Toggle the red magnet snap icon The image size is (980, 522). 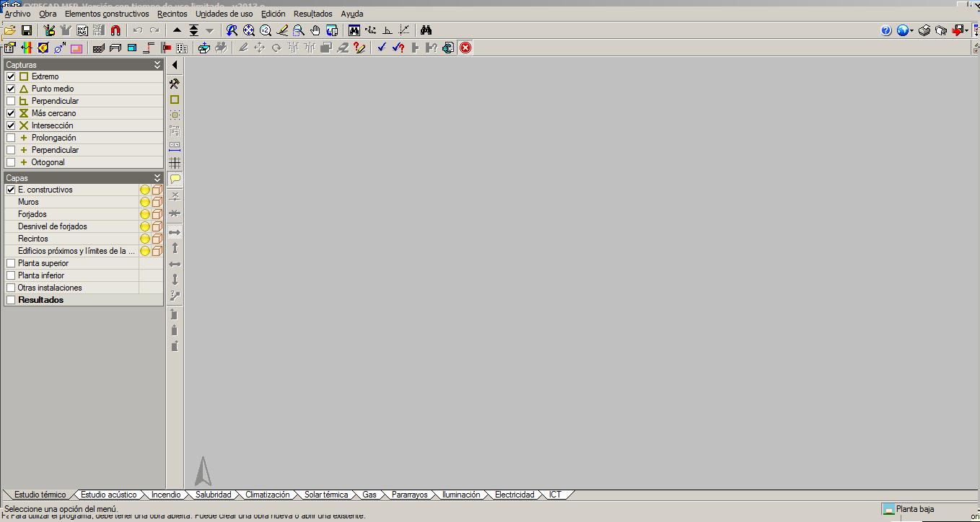115,30
